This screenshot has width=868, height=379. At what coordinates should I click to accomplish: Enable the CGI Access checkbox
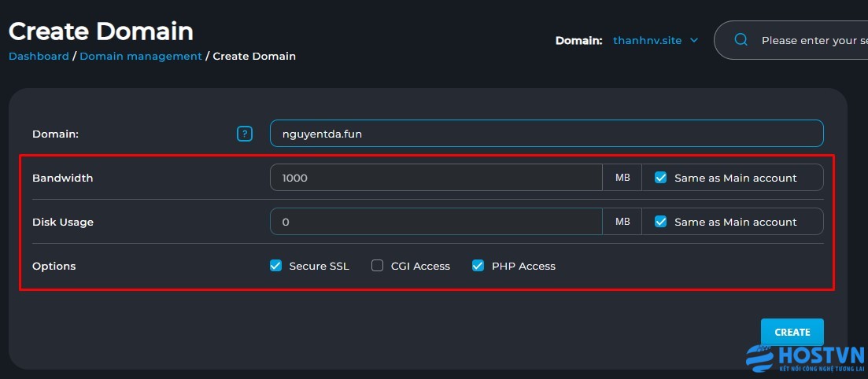(x=378, y=266)
